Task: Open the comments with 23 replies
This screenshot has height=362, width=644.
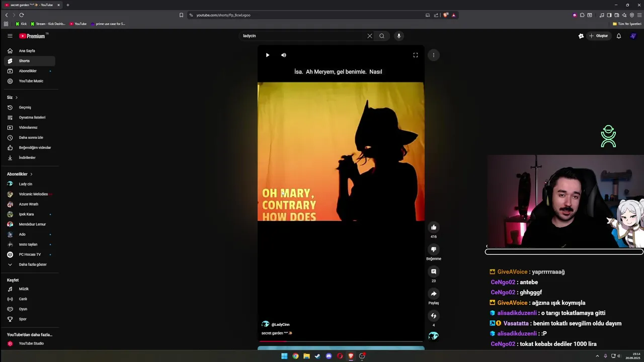Action: tap(433, 271)
